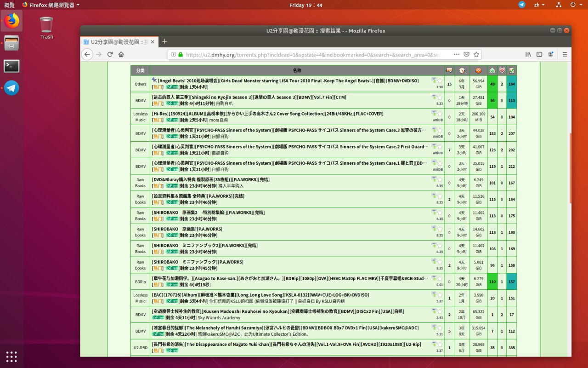Open Firefox hamburger menu
Screen dimensions: 588x368
(565, 54)
